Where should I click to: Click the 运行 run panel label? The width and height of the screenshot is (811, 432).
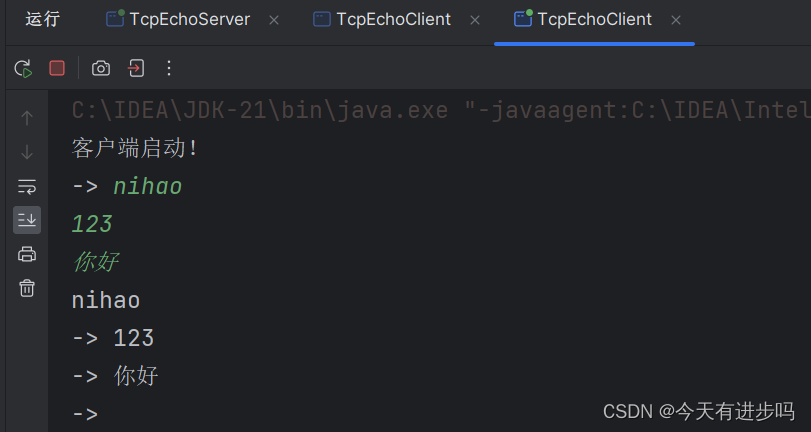(x=43, y=19)
